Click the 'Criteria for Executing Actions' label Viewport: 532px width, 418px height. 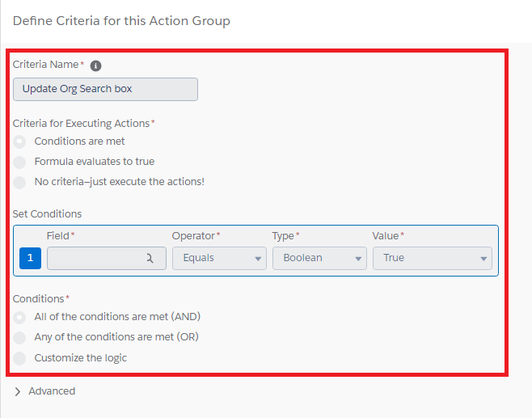click(x=81, y=124)
